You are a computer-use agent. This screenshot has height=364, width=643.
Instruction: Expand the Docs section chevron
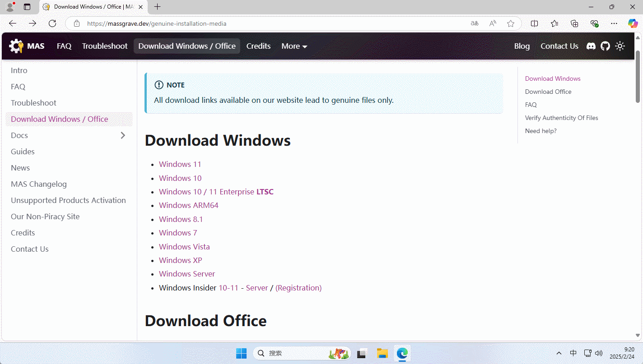pyautogui.click(x=123, y=135)
